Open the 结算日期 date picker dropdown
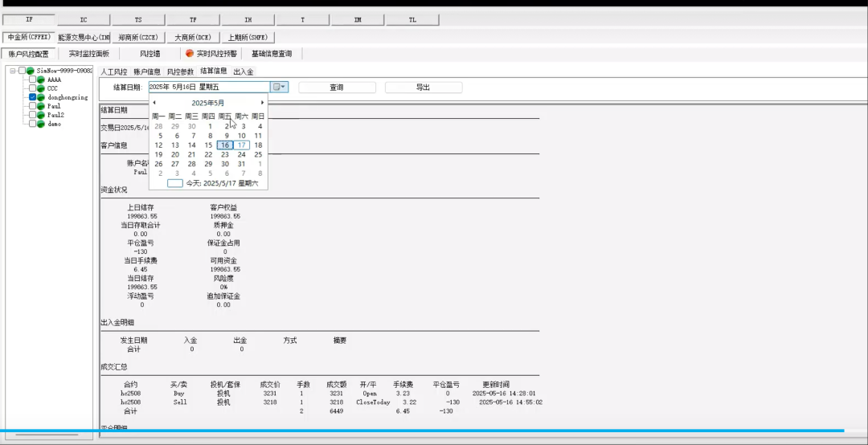Image resolution: width=868 pixels, height=445 pixels. (279, 87)
